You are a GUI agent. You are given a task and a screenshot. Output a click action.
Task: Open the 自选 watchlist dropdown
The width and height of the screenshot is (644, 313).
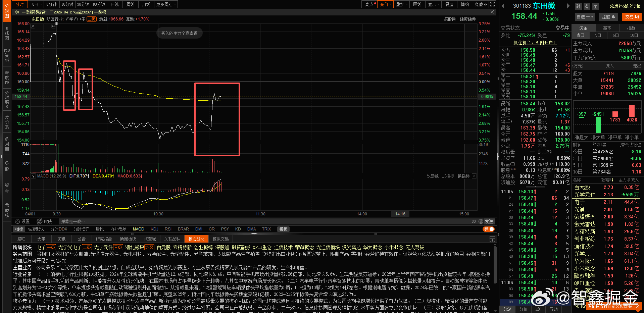pyautogui.click(x=585, y=17)
